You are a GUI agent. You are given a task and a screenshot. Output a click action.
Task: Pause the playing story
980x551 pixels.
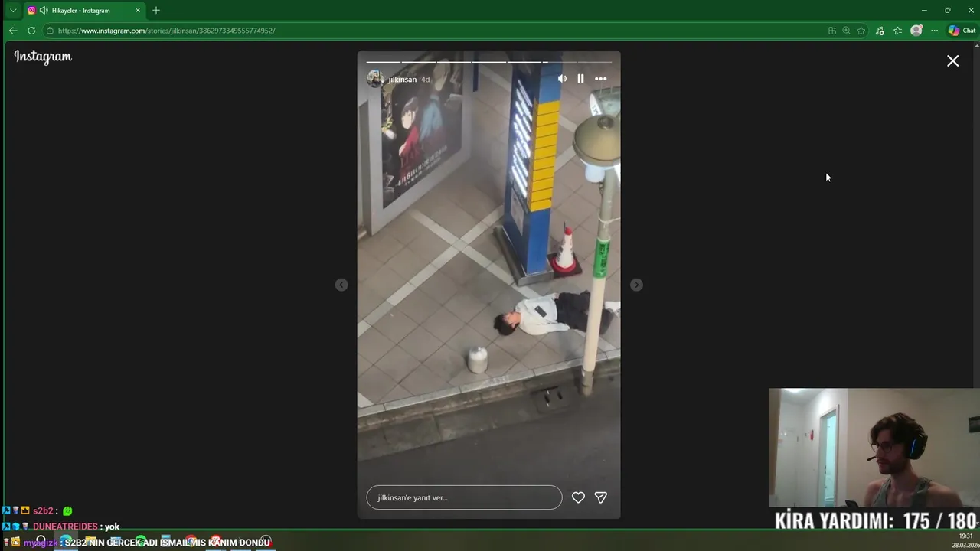580,79
